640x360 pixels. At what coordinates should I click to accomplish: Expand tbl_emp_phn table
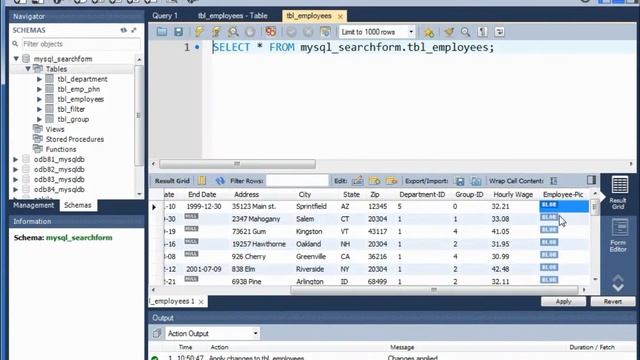(x=40, y=89)
